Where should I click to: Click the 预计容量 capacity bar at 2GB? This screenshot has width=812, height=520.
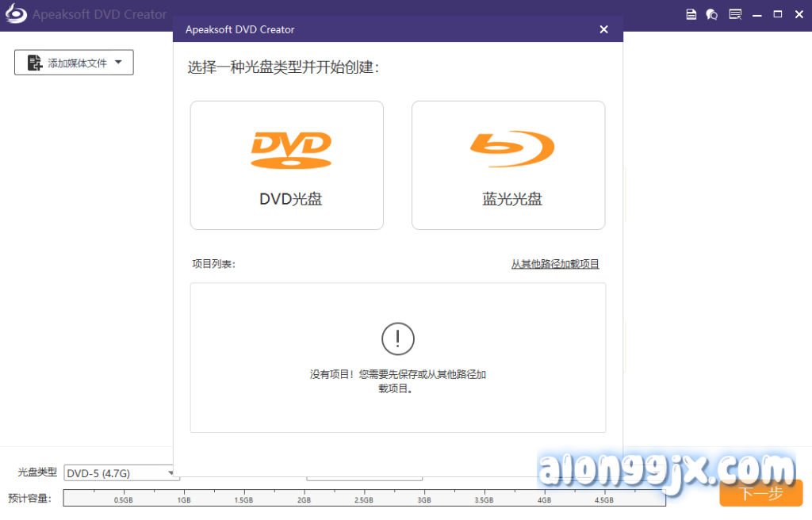(304, 498)
